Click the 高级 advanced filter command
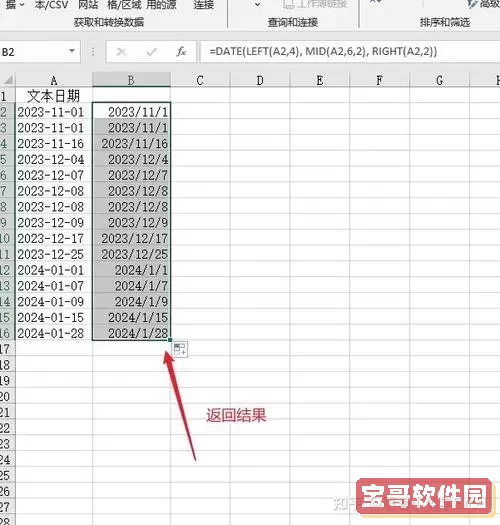Viewport: 500px width, 525px height. click(484, 4)
